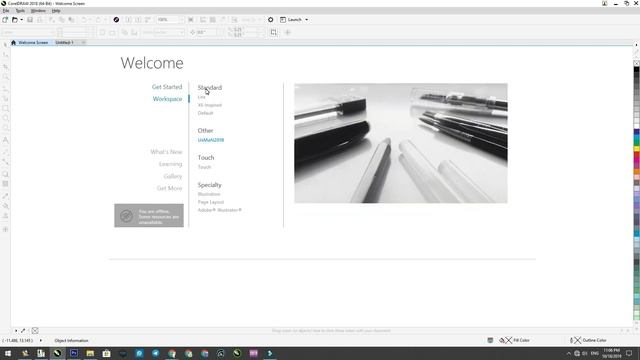The image size is (640, 360).
Task: Click the status bar icon left of Fill Color
Action: tap(490, 340)
